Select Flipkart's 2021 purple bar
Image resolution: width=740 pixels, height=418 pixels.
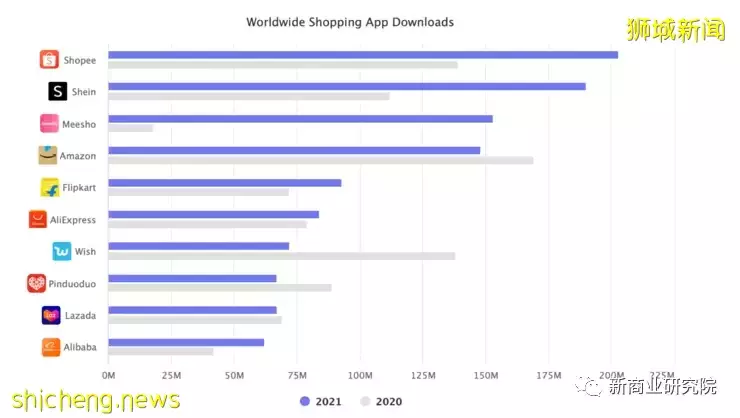click(225, 183)
